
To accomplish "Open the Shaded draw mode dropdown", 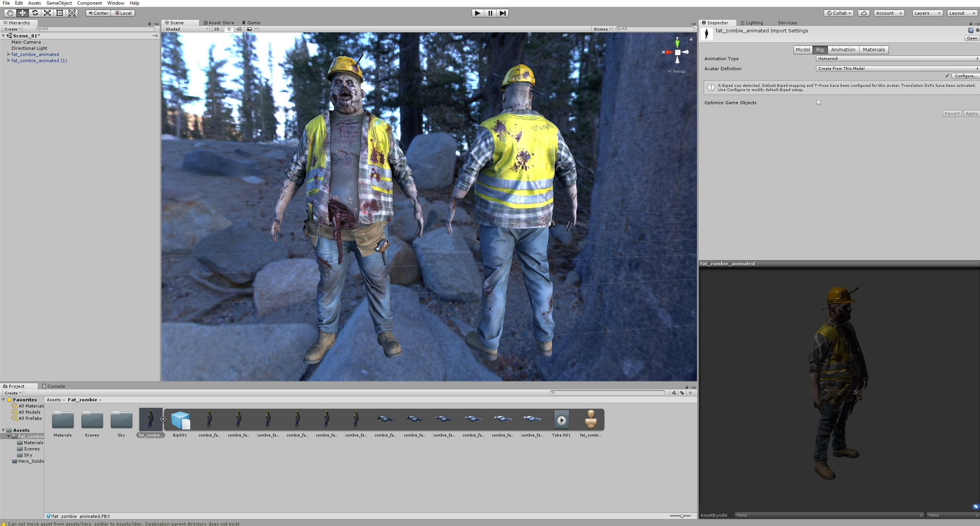I will pyautogui.click(x=187, y=29).
